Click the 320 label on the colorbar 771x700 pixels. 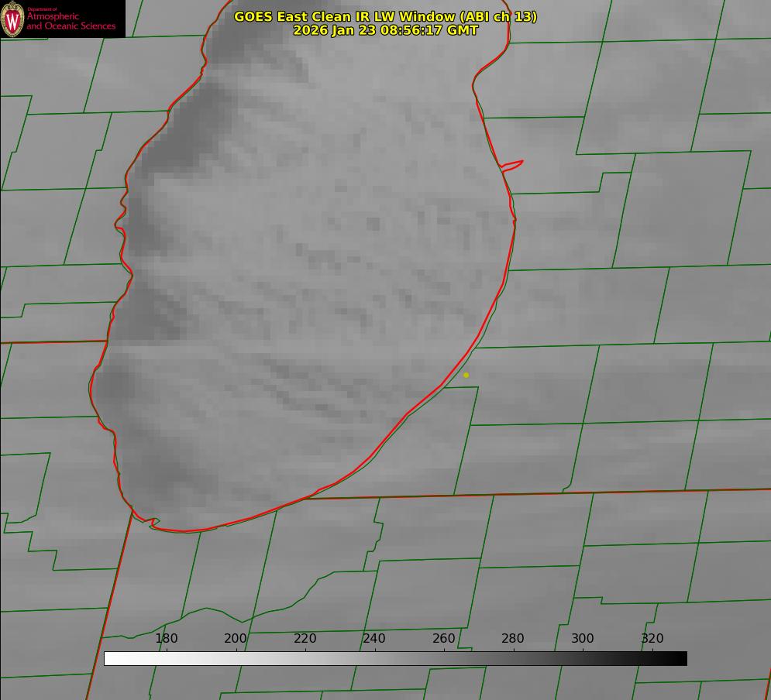point(652,638)
